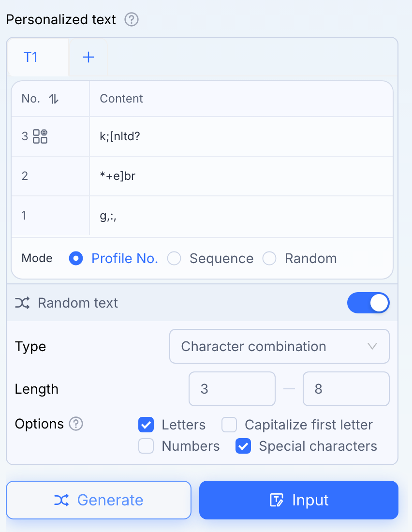The height and width of the screenshot is (532, 412).
Task: Select the Sequence mode radio button
Action: pyautogui.click(x=174, y=258)
